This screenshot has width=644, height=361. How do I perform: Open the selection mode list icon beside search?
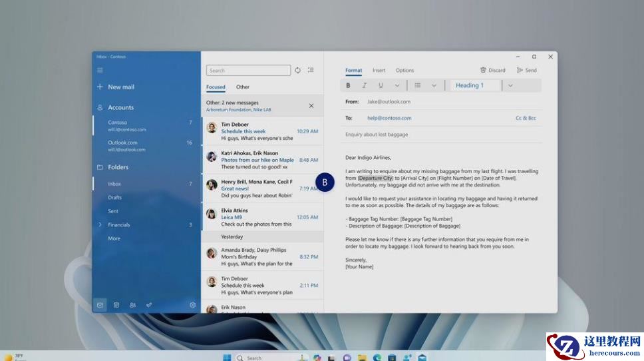click(x=311, y=71)
